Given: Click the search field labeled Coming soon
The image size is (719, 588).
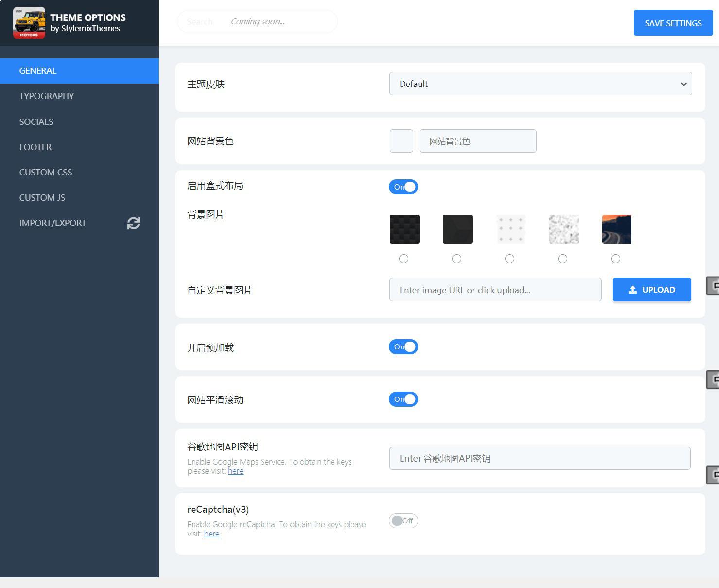Looking at the screenshot, I should [257, 21].
